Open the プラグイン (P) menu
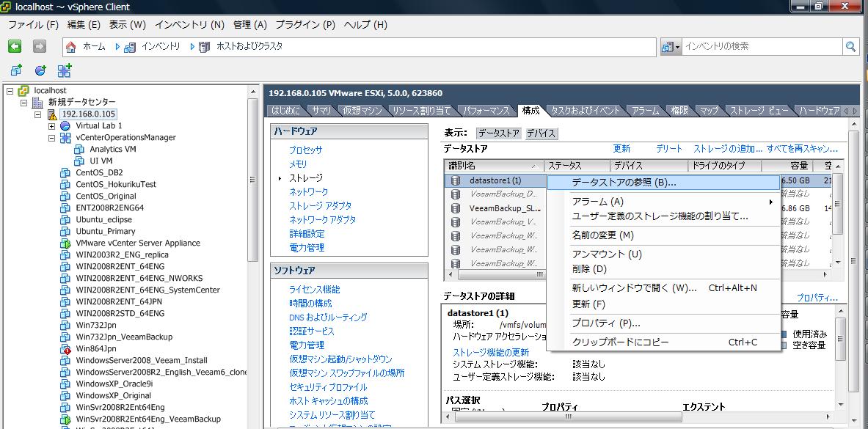The width and height of the screenshot is (868, 429). coord(305,25)
